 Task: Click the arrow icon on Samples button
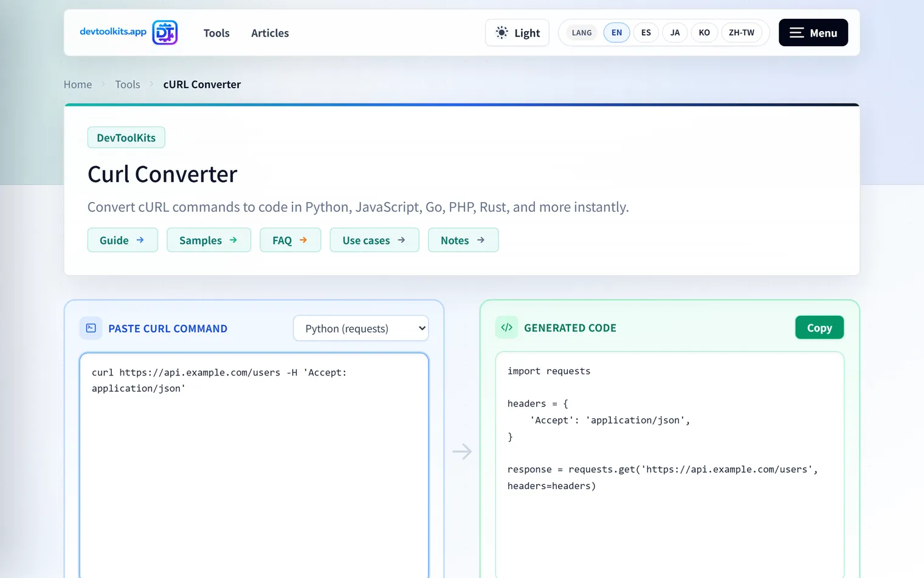pyautogui.click(x=233, y=240)
